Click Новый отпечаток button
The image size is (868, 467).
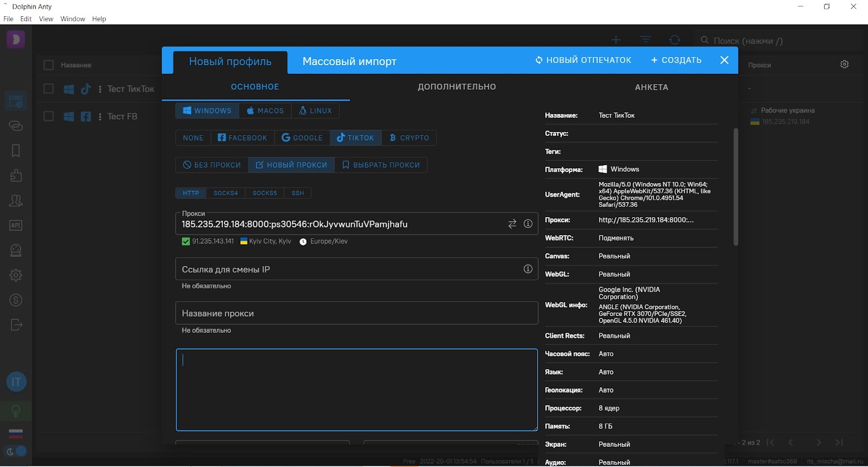click(583, 60)
